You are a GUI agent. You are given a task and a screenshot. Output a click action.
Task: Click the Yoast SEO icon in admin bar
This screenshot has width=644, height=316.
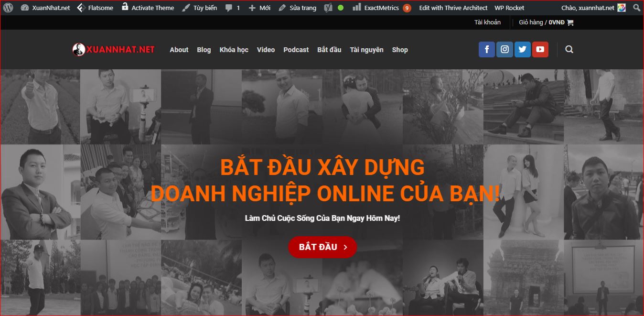pos(328,8)
